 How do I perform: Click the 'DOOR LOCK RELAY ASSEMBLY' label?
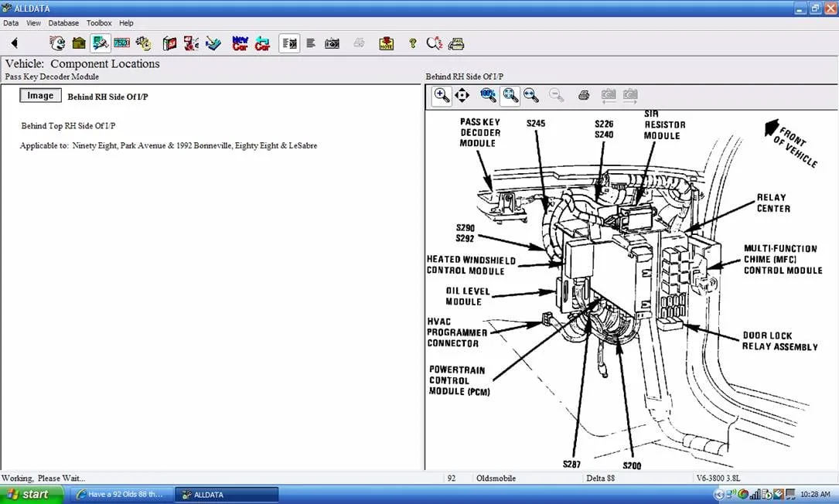click(x=780, y=341)
